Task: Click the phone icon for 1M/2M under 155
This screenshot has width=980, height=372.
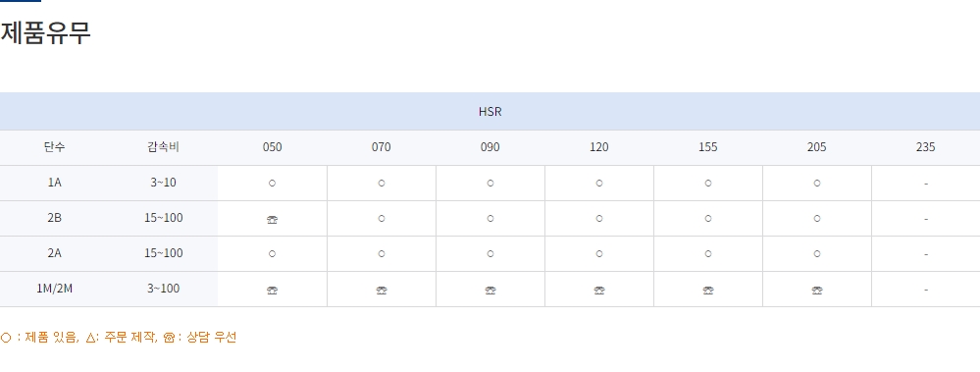Action: [707, 290]
